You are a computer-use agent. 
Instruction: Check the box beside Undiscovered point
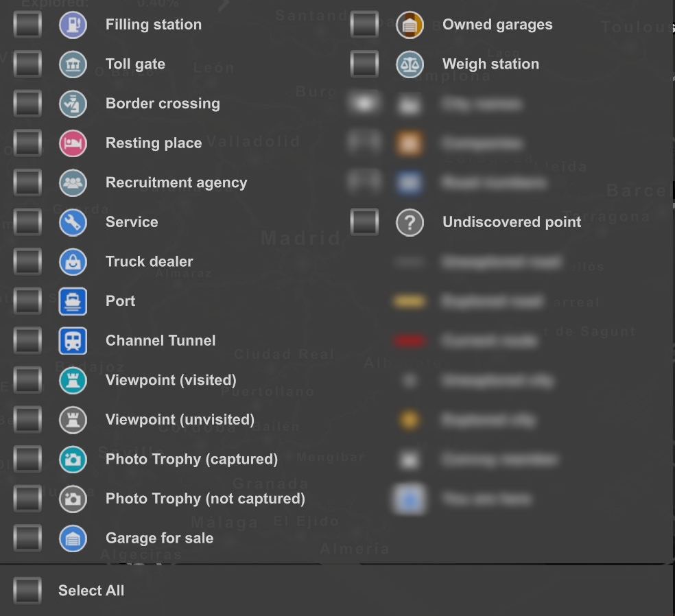point(364,222)
